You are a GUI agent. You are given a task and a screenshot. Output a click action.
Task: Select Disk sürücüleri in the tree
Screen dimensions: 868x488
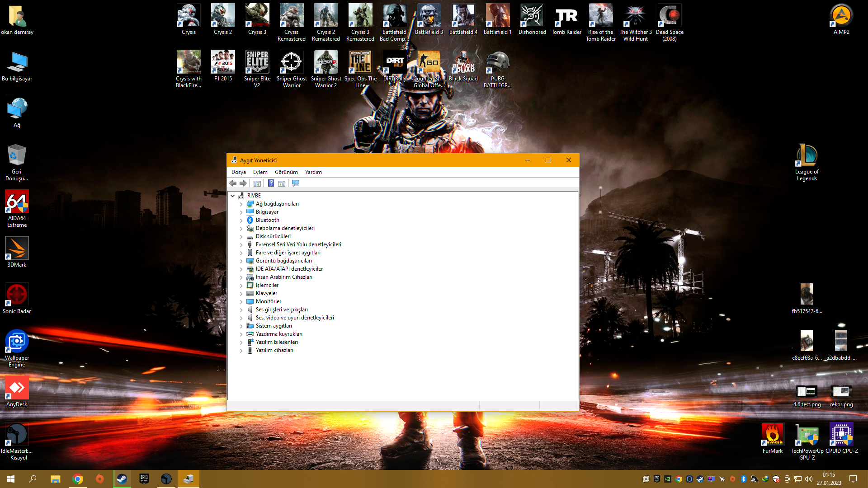tap(273, 236)
